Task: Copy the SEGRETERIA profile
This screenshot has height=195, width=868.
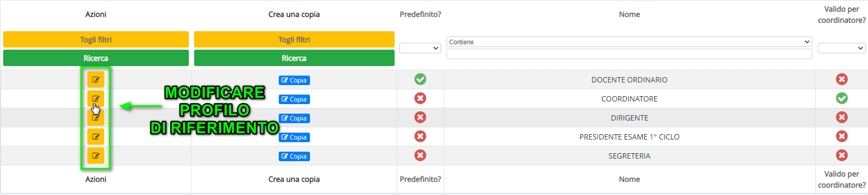Action: click(294, 156)
